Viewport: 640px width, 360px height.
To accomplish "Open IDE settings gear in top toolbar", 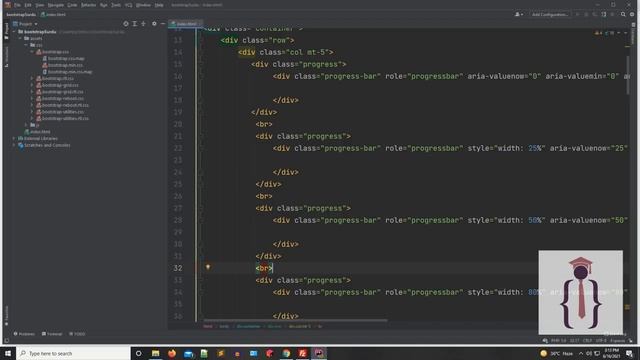I will pos(632,14).
